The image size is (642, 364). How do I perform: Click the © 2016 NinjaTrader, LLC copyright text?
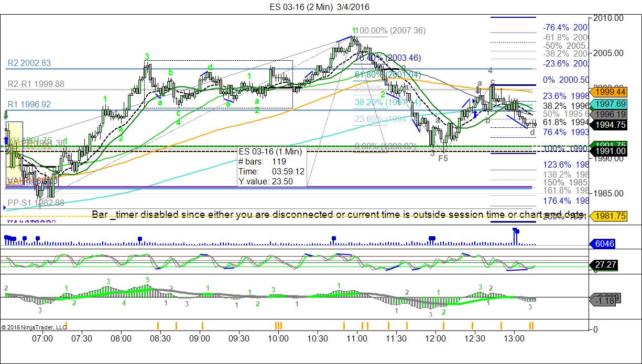click(34, 327)
